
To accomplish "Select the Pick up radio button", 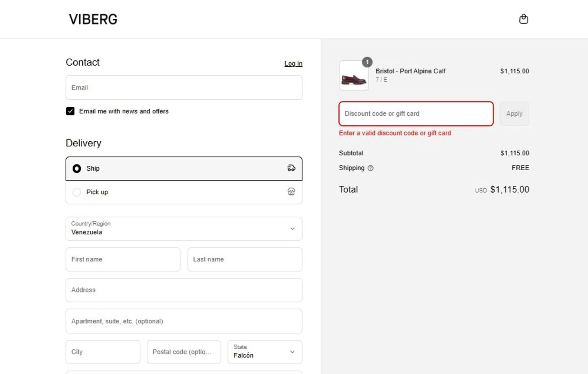I will point(77,192).
